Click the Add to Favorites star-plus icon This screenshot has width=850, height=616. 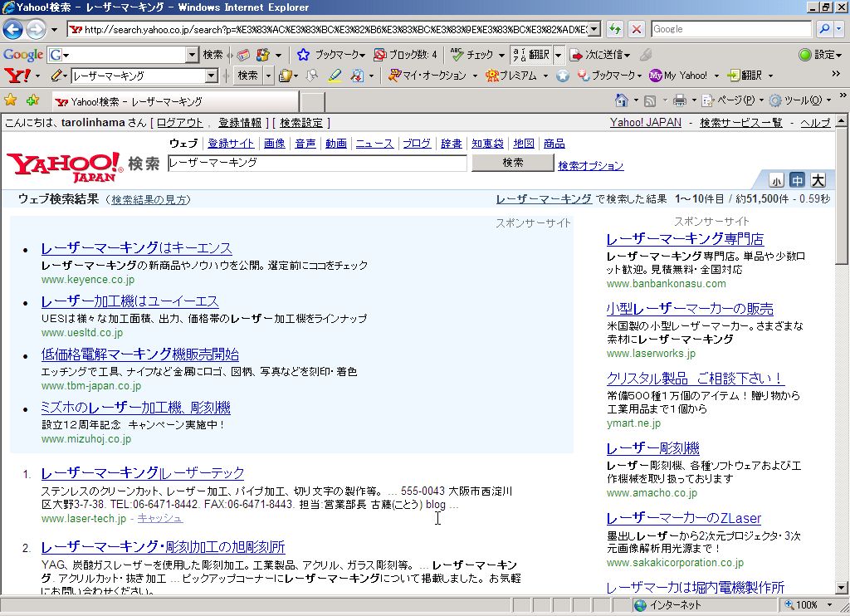pos(33,100)
